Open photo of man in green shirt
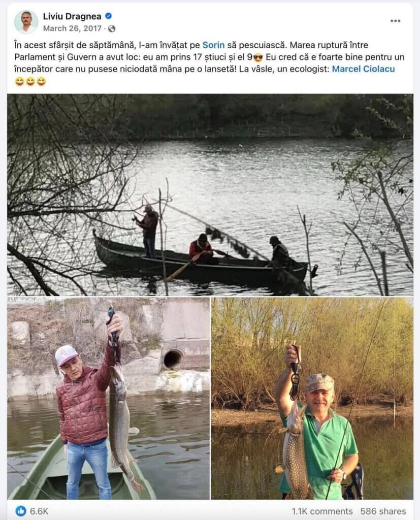The width and height of the screenshot is (420, 520). (x=312, y=398)
